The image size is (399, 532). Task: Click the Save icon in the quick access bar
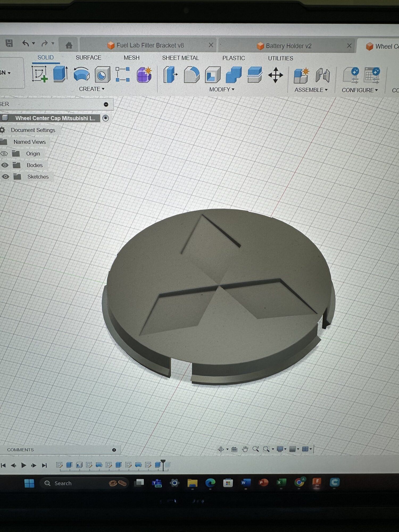point(9,43)
